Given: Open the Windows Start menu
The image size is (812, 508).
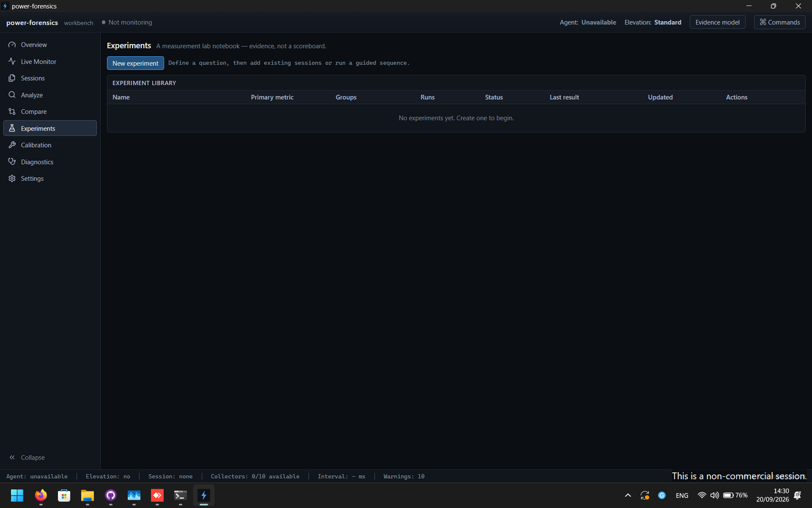Looking at the screenshot, I should point(17,496).
